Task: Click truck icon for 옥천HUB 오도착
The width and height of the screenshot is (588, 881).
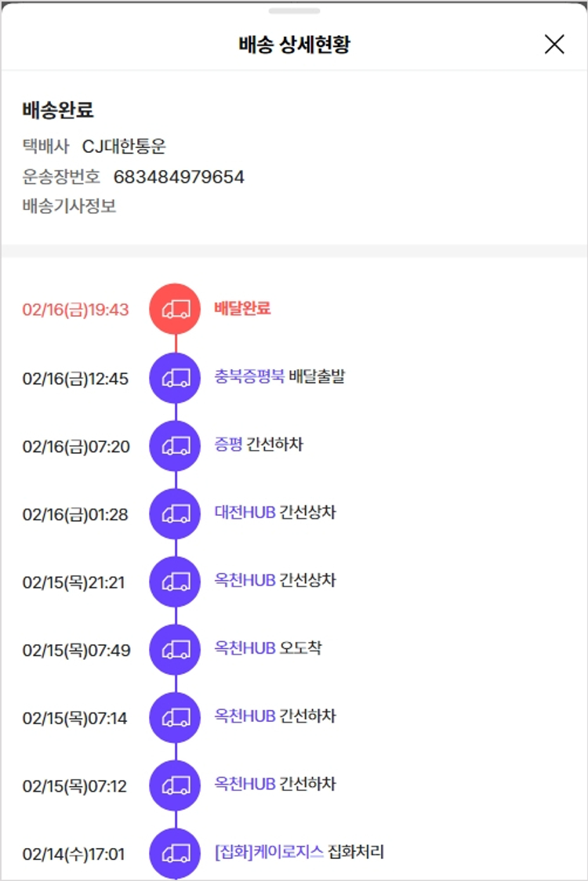Action: point(176,650)
